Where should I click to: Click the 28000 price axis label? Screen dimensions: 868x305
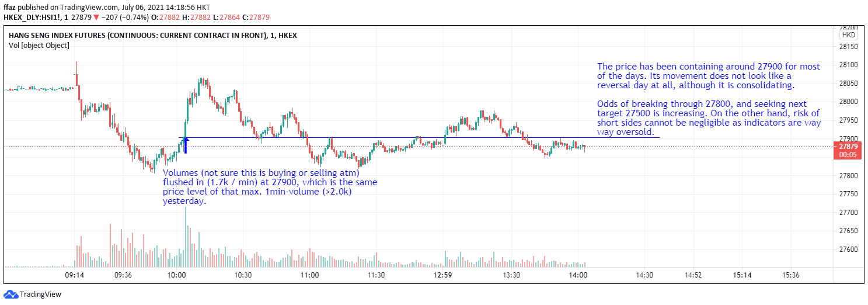pos(848,102)
